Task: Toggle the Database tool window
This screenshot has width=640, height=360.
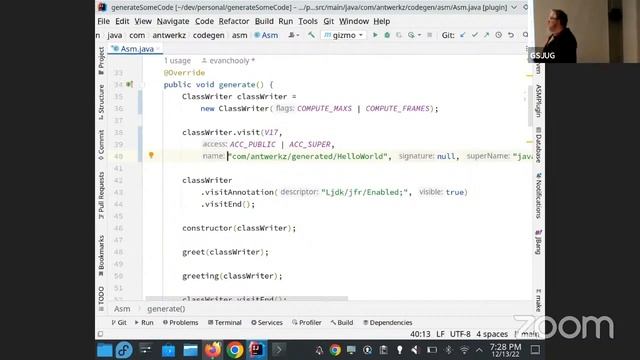Action: pos(538,145)
